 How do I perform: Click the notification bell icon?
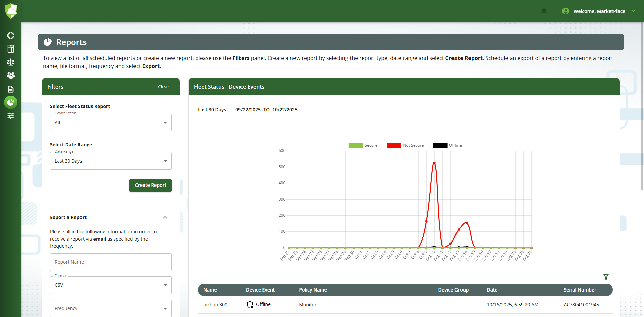tap(544, 11)
